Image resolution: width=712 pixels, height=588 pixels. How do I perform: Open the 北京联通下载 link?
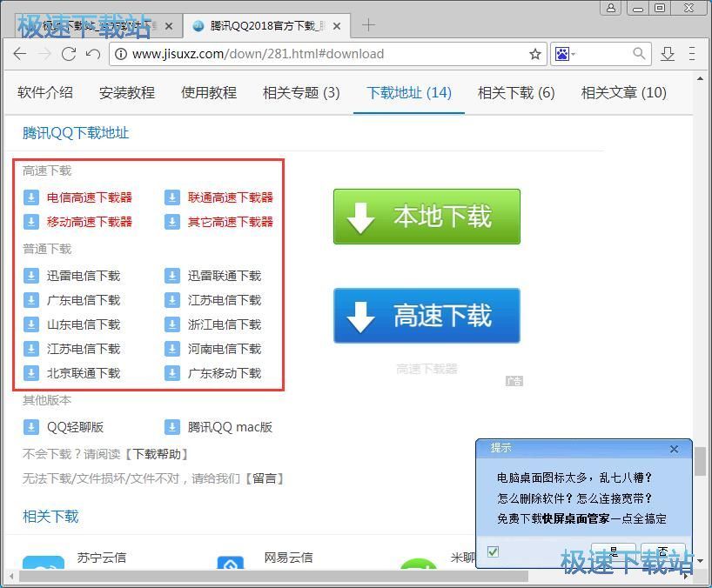(x=84, y=373)
